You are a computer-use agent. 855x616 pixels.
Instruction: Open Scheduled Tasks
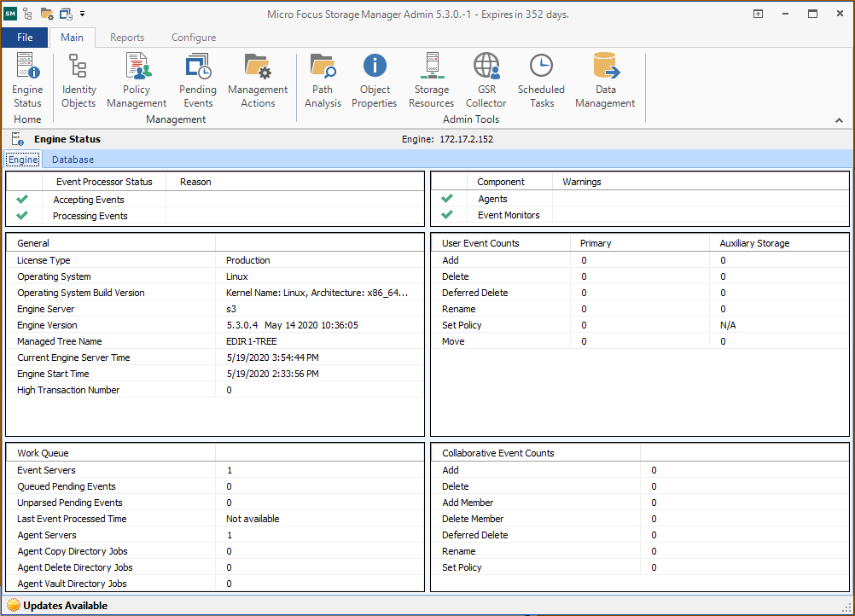tap(541, 80)
